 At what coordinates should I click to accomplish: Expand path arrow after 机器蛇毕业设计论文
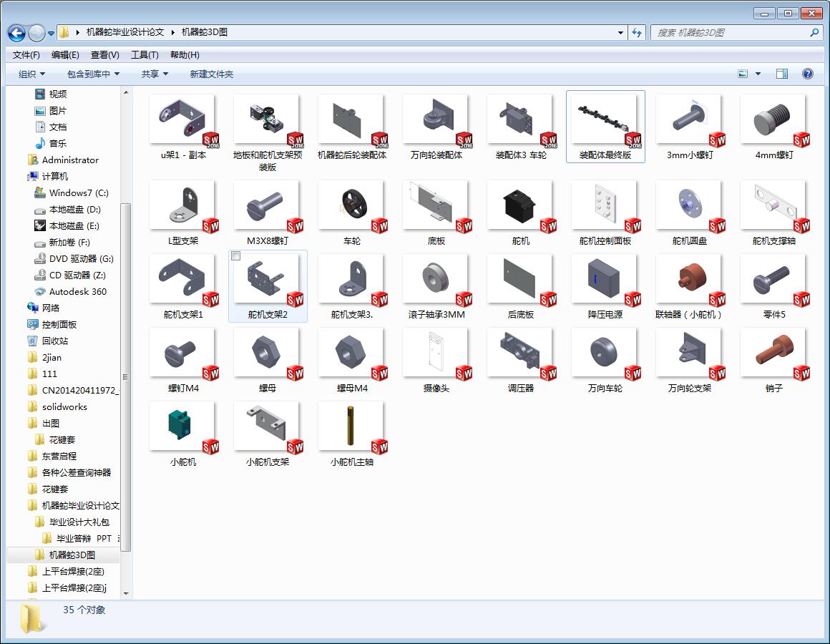click(172, 33)
